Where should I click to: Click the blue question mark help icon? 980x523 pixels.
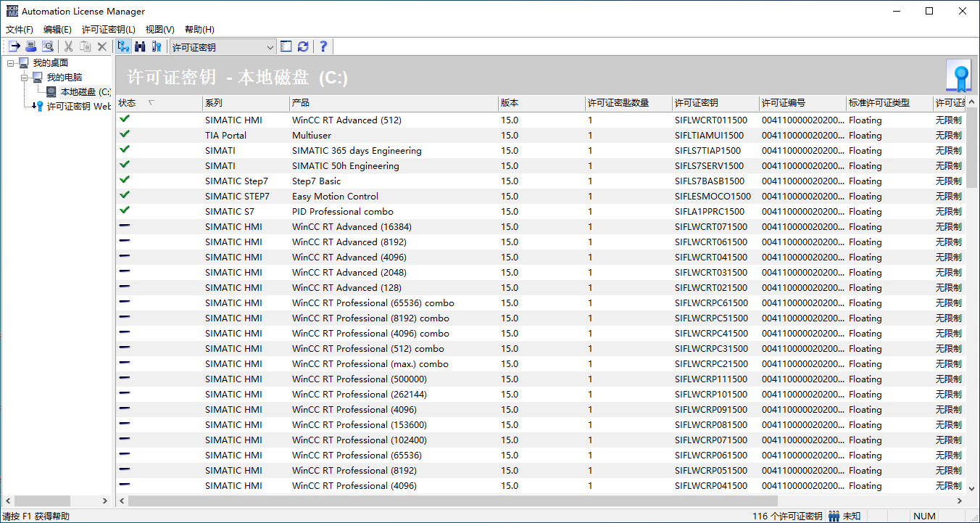pos(323,46)
